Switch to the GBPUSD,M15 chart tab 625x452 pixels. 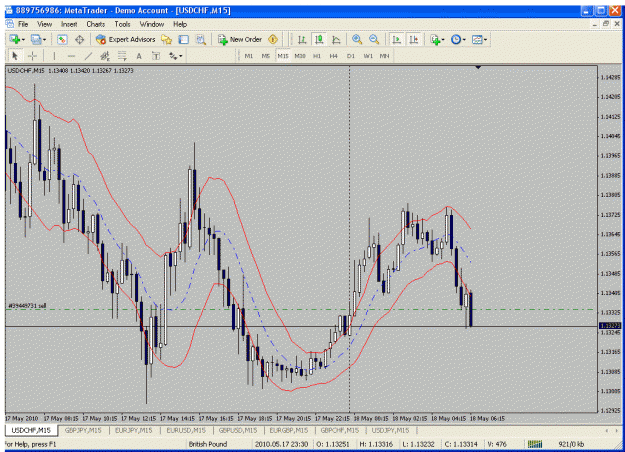pyautogui.click(x=238, y=430)
